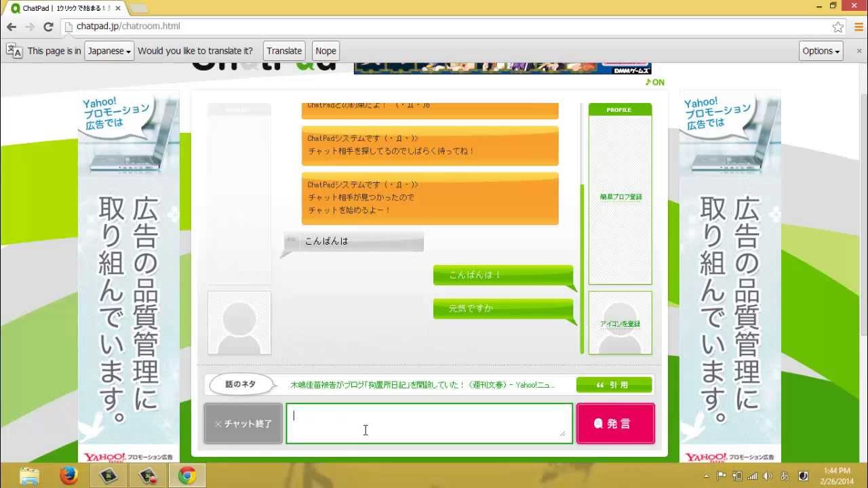The height and width of the screenshot is (488, 868).
Task: Click the message box resize grip
Action: (x=562, y=434)
